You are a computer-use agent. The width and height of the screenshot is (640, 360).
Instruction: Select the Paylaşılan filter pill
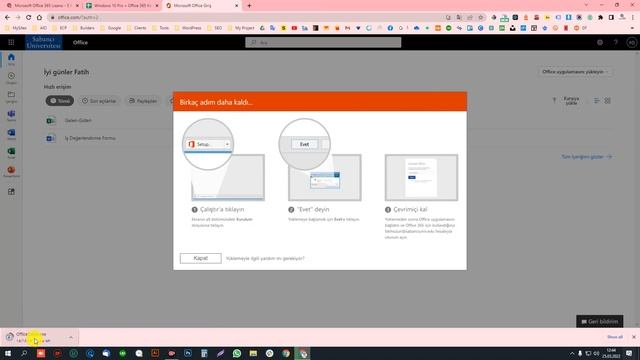pos(143,101)
